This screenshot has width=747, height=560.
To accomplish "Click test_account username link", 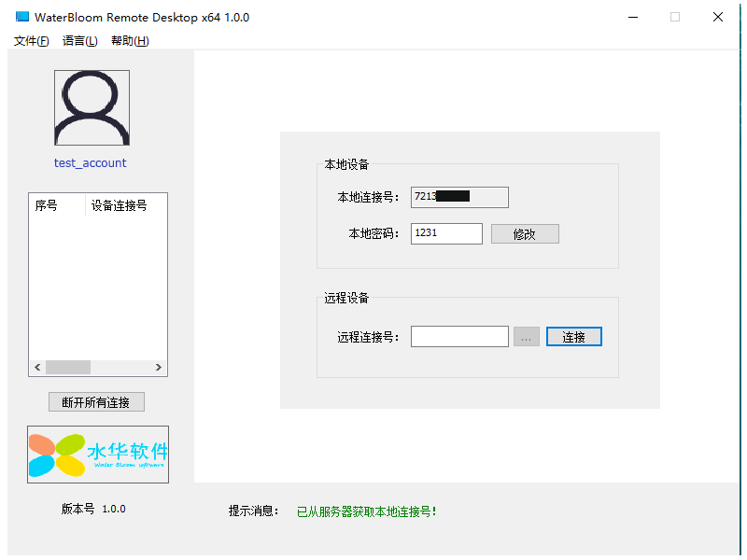I will [91, 163].
